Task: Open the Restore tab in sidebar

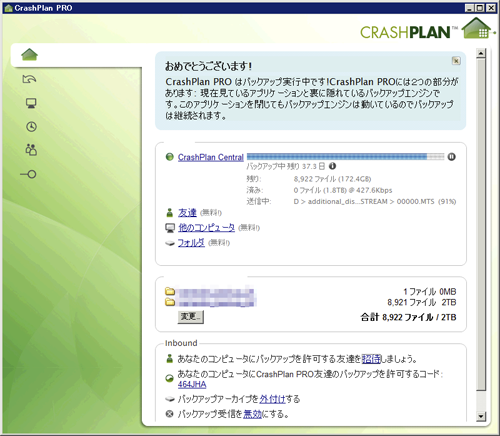Action: point(29,79)
